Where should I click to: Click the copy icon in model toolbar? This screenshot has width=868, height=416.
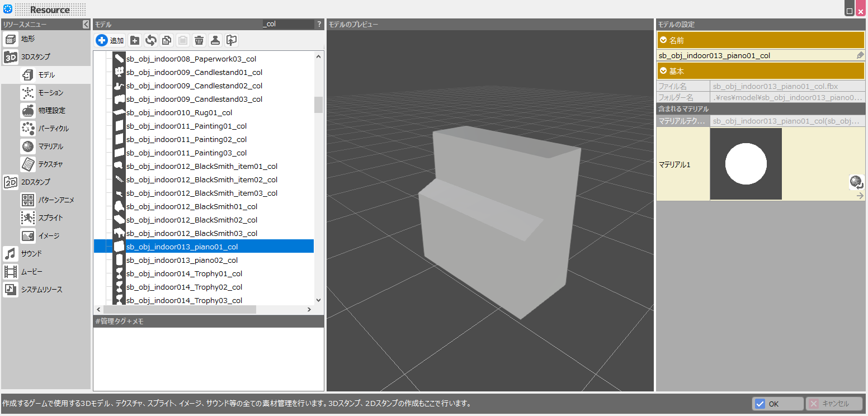click(x=167, y=40)
